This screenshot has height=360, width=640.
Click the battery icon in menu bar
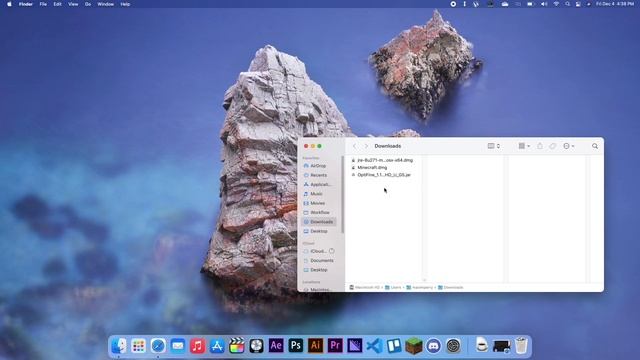click(530, 4)
